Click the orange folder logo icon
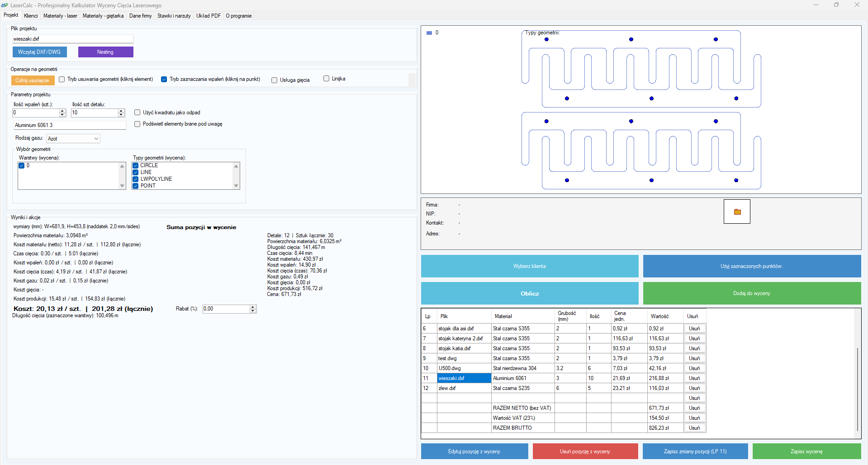Viewport: 868px width, 465px height. (737, 211)
